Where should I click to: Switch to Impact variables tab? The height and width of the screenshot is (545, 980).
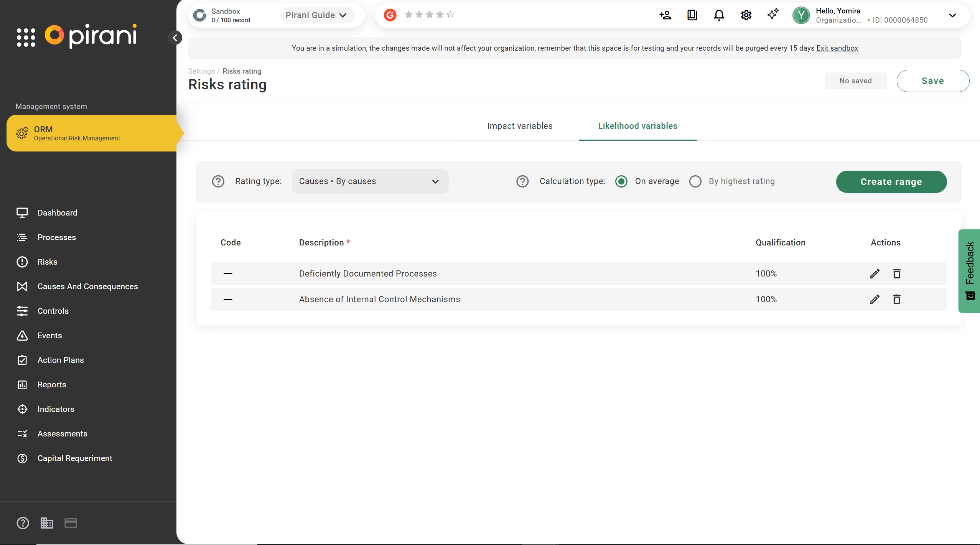click(x=520, y=126)
